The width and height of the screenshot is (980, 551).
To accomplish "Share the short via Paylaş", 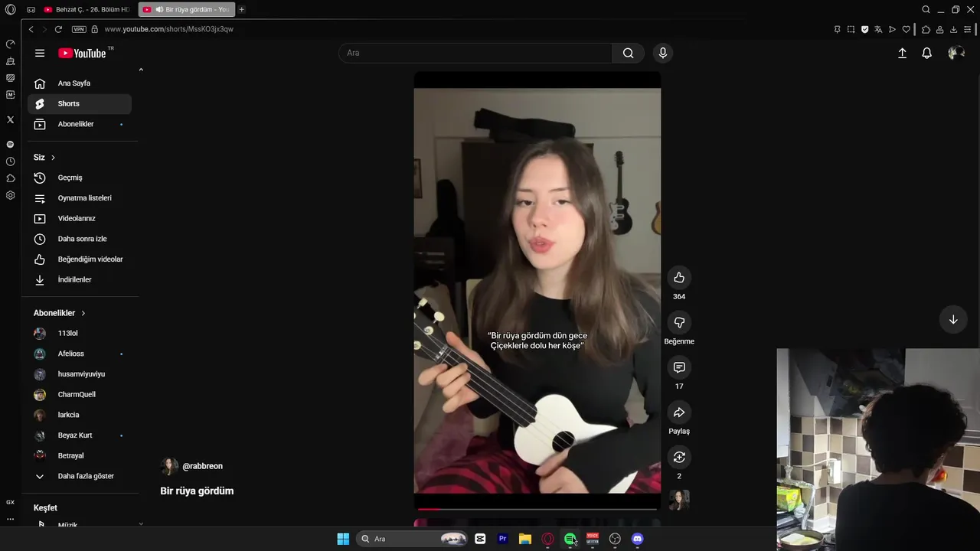I will point(679,412).
